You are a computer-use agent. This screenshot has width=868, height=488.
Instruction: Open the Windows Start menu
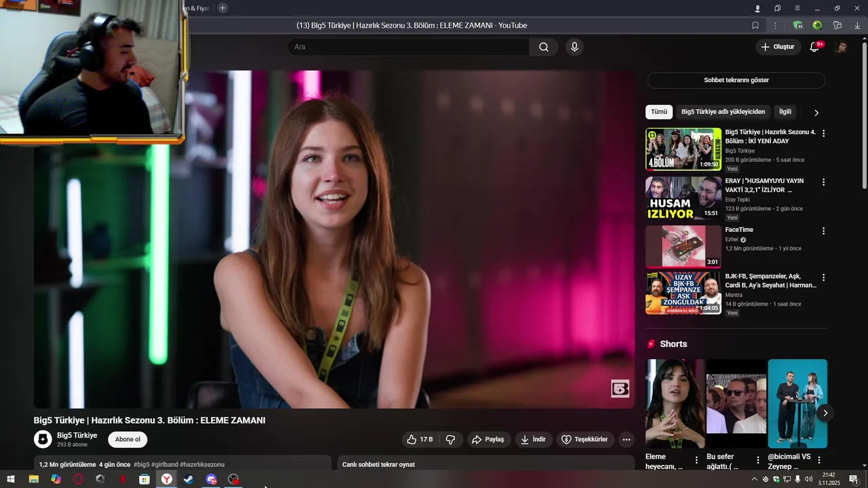[x=11, y=479]
